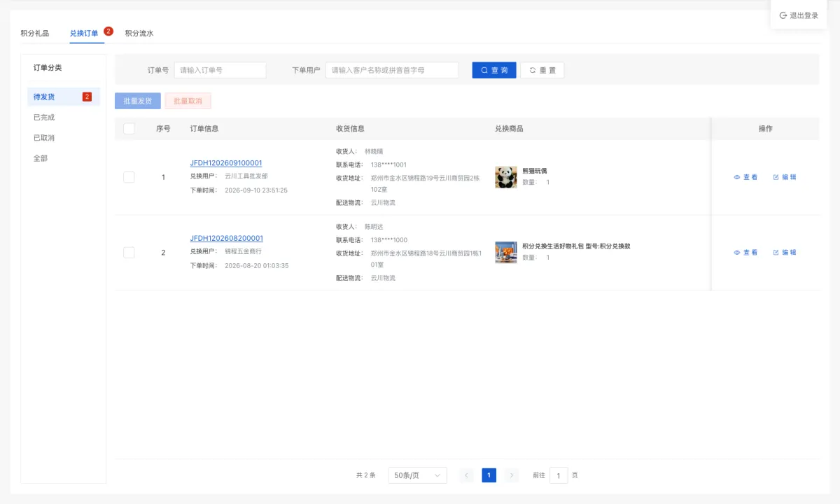Select the 待发货 order category
840x504 pixels.
(x=64, y=97)
